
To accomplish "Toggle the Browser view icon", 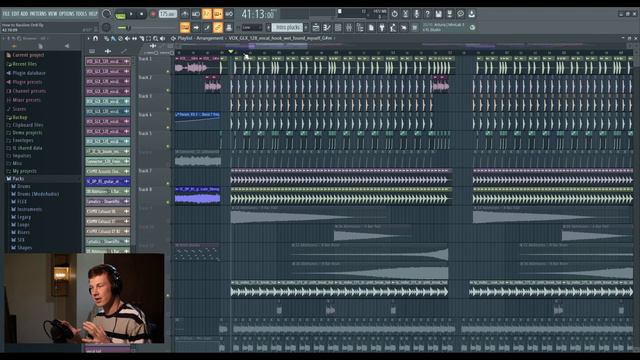I will (360, 27).
